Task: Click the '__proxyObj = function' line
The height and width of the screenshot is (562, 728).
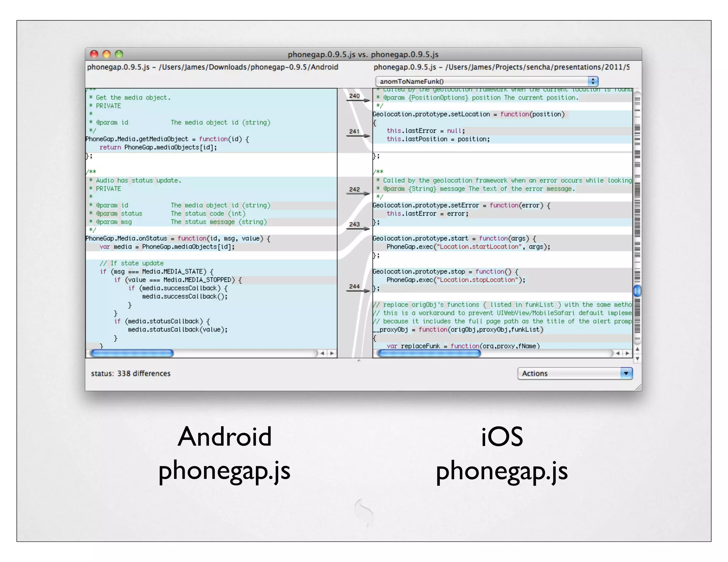Action: 458,330
